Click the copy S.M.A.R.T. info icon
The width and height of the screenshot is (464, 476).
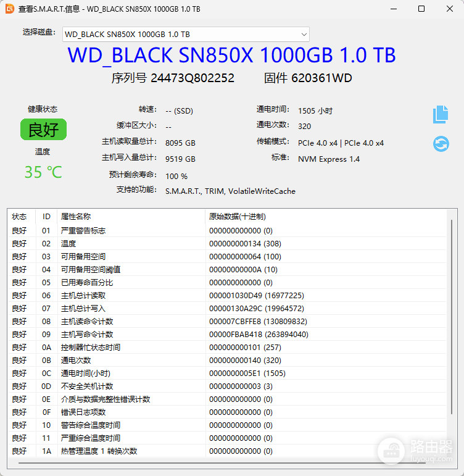[x=441, y=114]
